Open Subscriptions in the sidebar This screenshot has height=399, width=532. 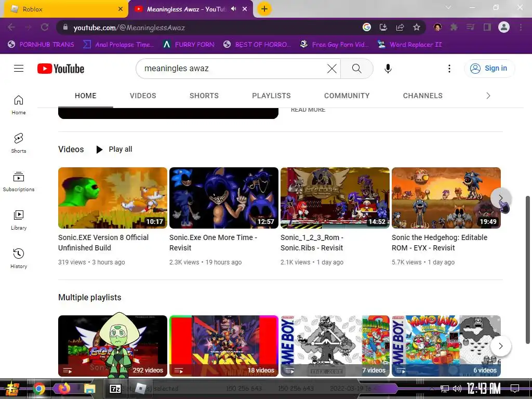(x=19, y=182)
